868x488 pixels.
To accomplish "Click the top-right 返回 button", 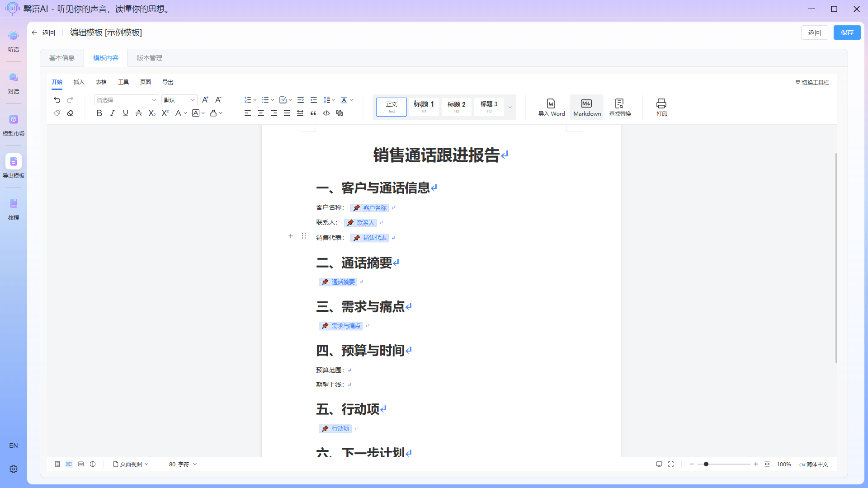I will [814, 33].
